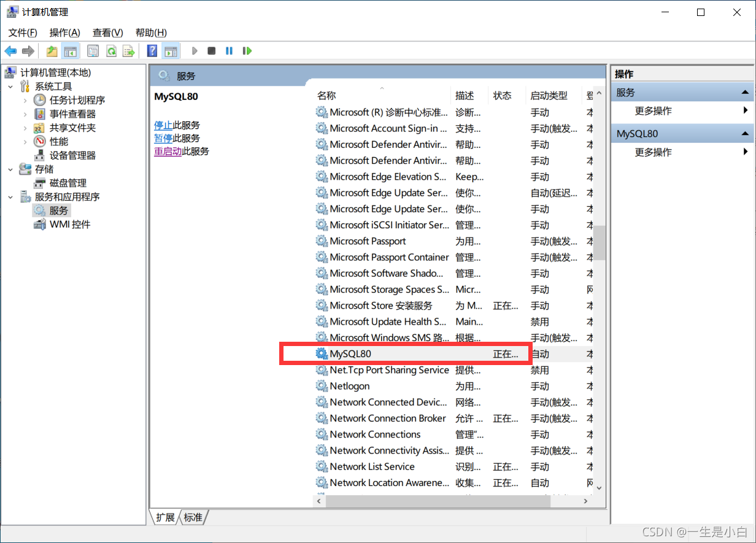
Task: Open help with the blue question mark icon
Action: coord(152,51)
